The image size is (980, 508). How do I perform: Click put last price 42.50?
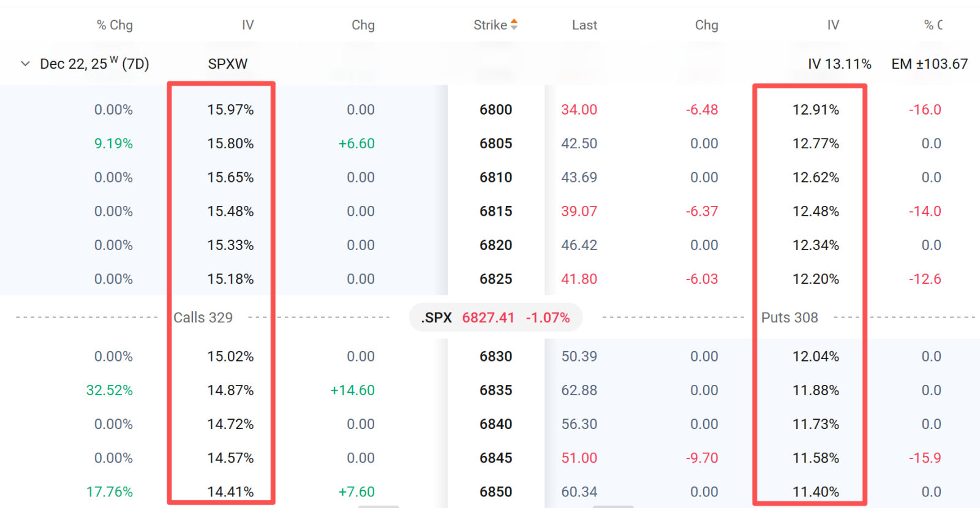coord(579,143)
